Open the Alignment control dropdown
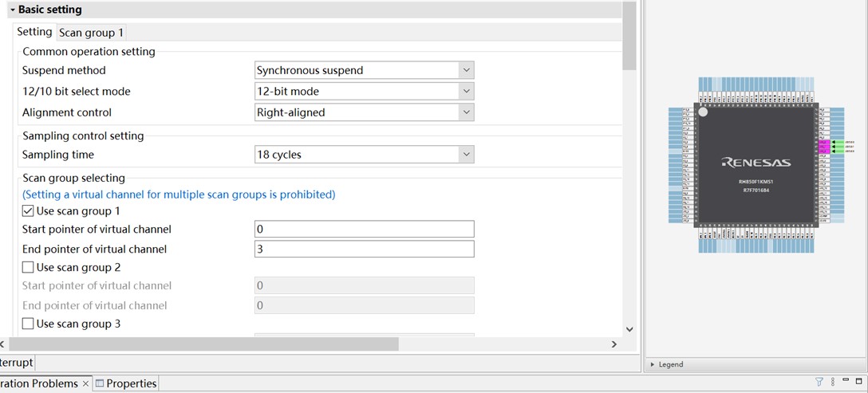The width and height of the screenshot is (868, 393). click(x=365, y=112)
